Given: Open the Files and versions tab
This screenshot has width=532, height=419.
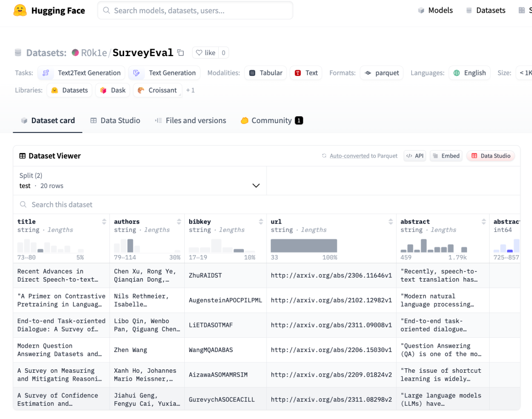Looking at the screenshot, I should (x=190, y=121).
